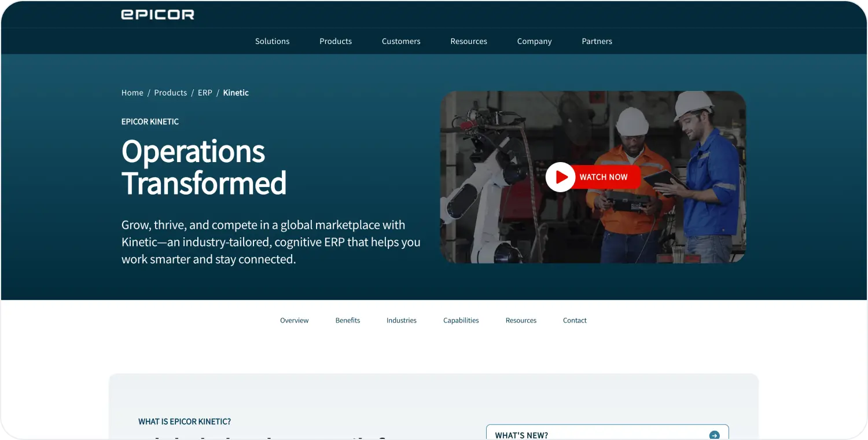Viewport: 868px width, 440px height.
Task: Click the Operations Transformed headline
Action: [x=204, y=167]
